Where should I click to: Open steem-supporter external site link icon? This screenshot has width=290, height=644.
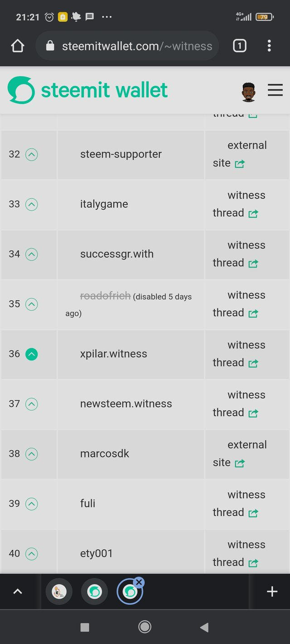240,164
